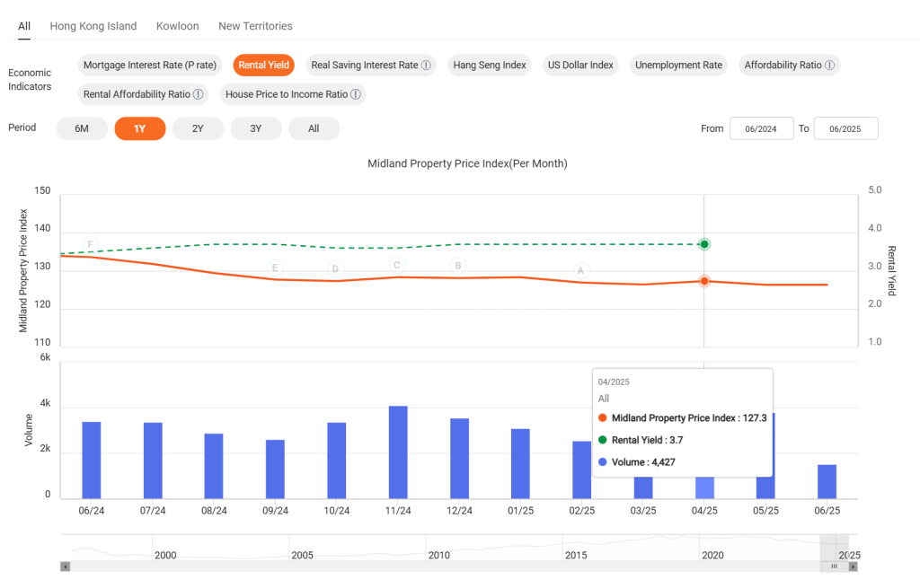Click orange price index point at 04/25
Viewport: 920px width, 588px height.
(704, 281)
